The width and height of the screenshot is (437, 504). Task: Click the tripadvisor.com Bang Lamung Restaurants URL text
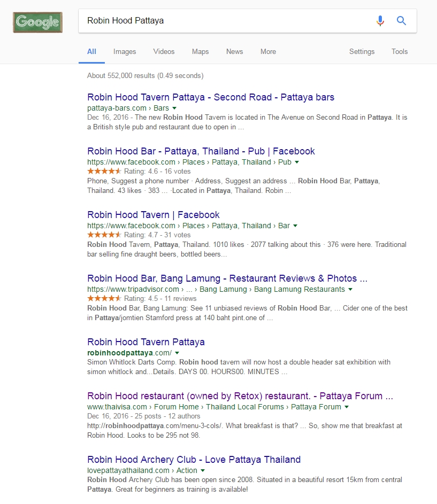click(216, 289)
